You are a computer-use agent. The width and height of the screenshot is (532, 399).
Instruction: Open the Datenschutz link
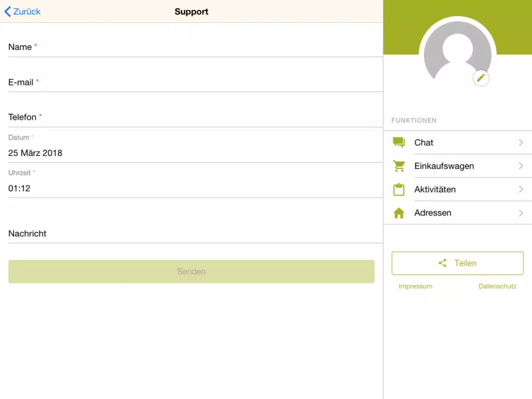click(x=497, y=286)
